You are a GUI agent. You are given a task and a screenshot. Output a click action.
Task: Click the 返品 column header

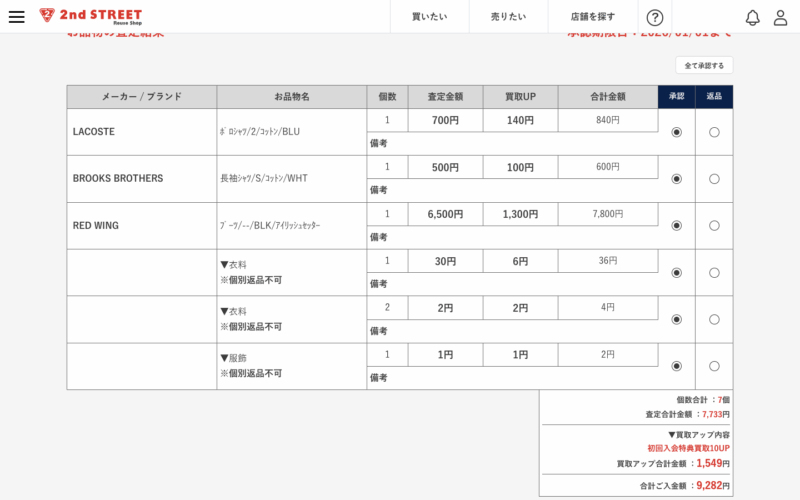coord(714,97)
